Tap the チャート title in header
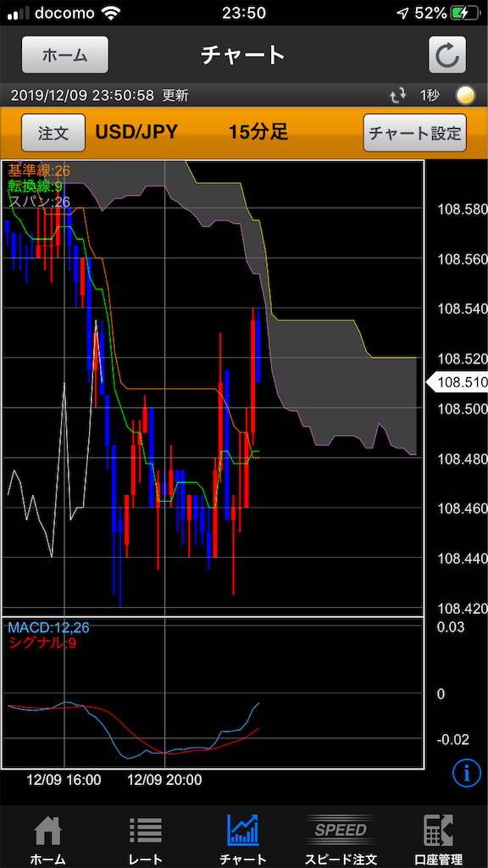This screenshot has width=488, height=868. click(x=243, y=55)
